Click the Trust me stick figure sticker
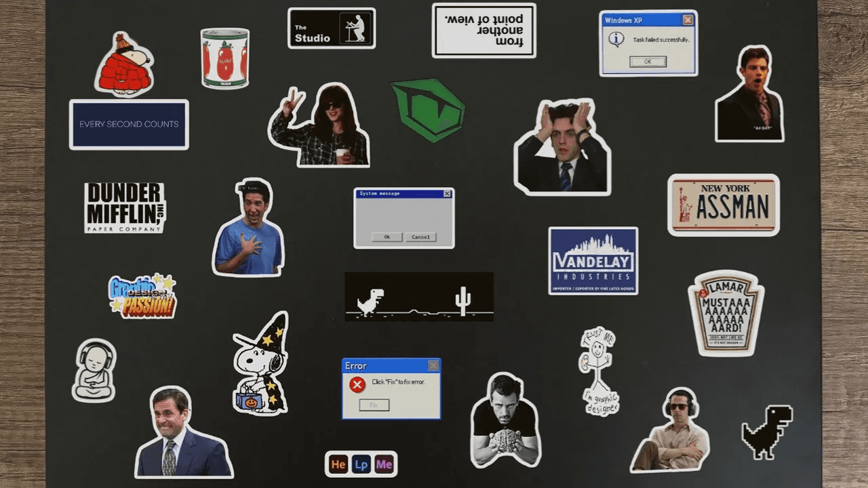Screen dimensions: 868x488 (x=599, y=371)
